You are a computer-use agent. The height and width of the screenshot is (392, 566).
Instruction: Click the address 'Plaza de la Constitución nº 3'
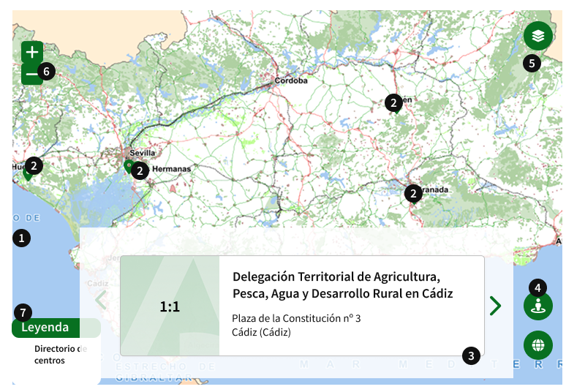tap(296, 318)
